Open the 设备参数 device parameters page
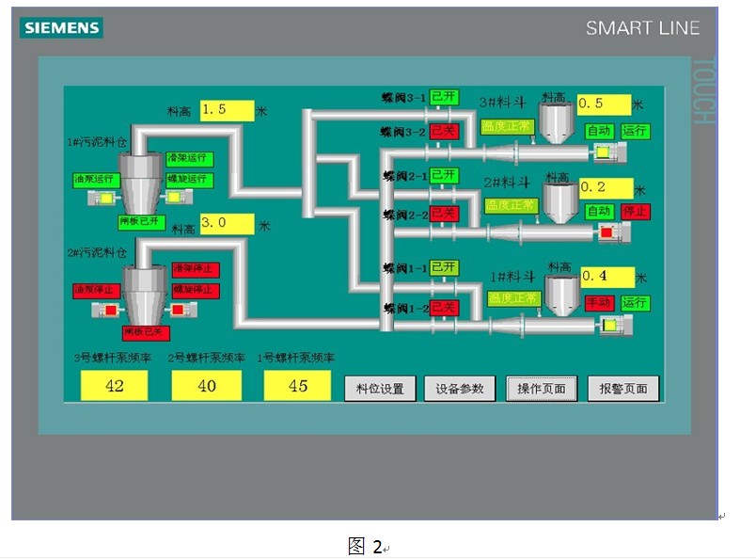756x559 pixels. pyautogui.click(x=460, y=388)
